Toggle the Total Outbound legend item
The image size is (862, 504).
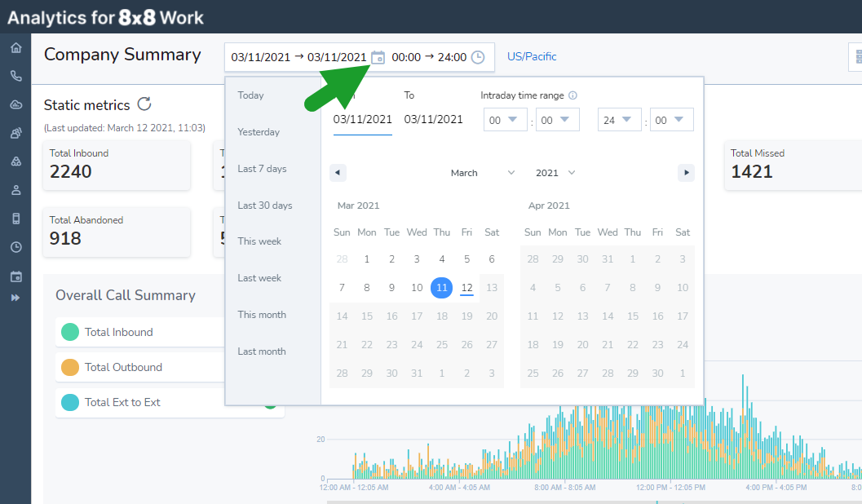(122, 367)
